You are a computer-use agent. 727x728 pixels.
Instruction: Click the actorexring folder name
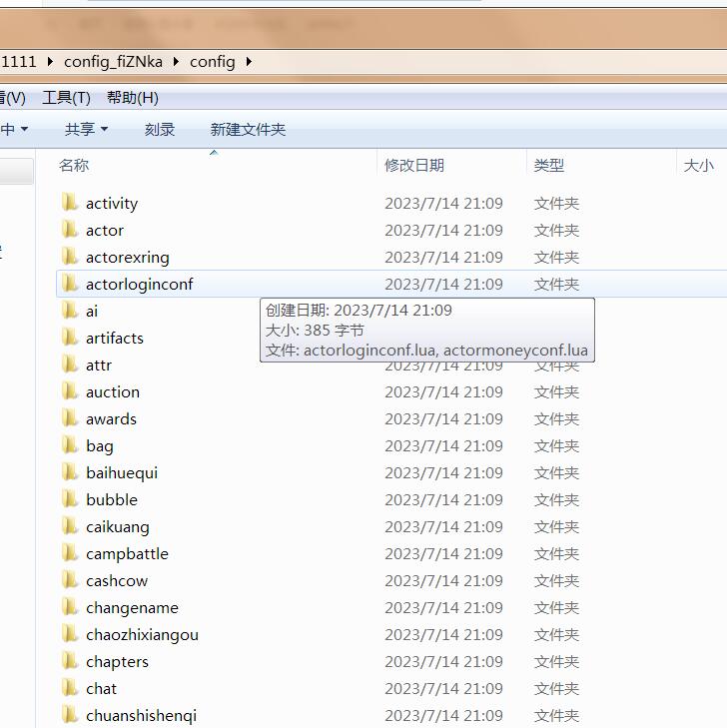tap(128, 258)
